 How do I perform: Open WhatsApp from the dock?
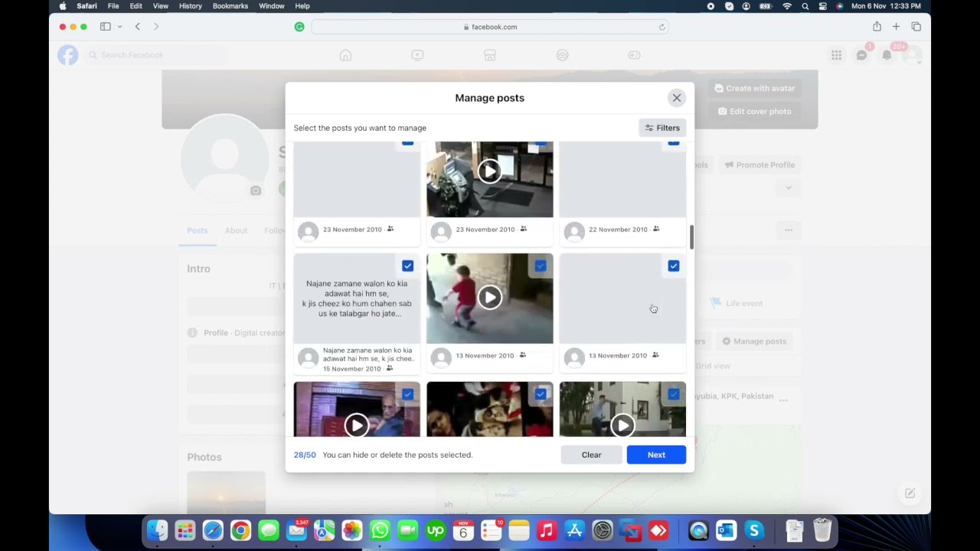[380, 530]
